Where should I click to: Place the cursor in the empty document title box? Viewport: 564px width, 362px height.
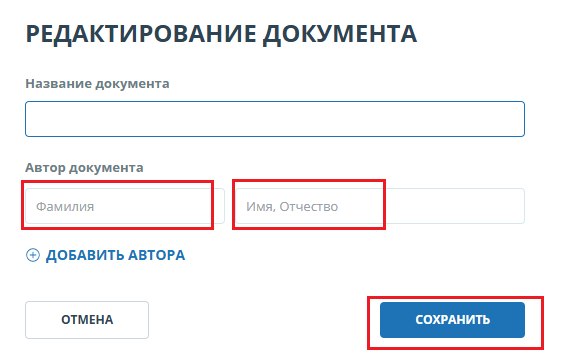pyautogui.click(x=275, y=119)
